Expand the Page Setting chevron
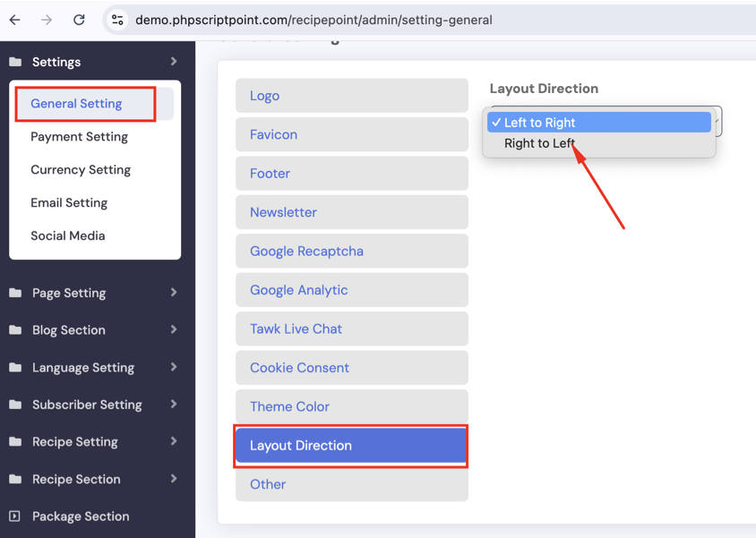This screenshot has width=756, height=538. tap(174, 293)
